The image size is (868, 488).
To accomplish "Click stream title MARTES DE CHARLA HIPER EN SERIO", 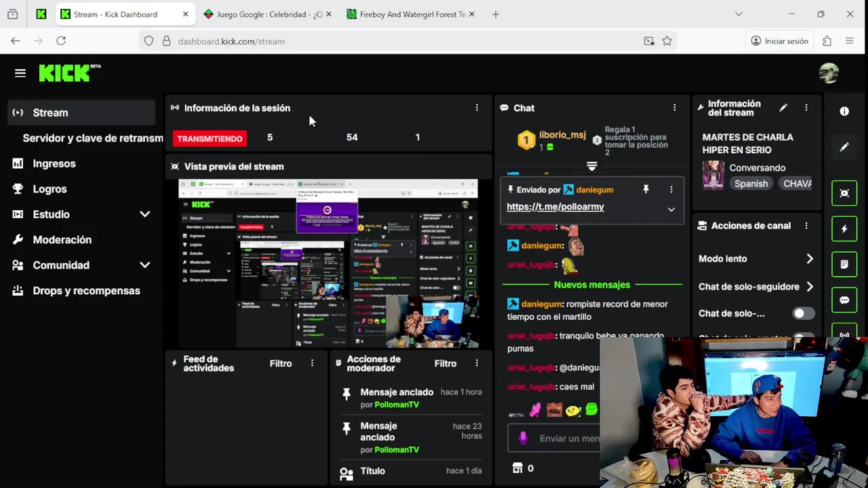I will click(x=747, y=144).
